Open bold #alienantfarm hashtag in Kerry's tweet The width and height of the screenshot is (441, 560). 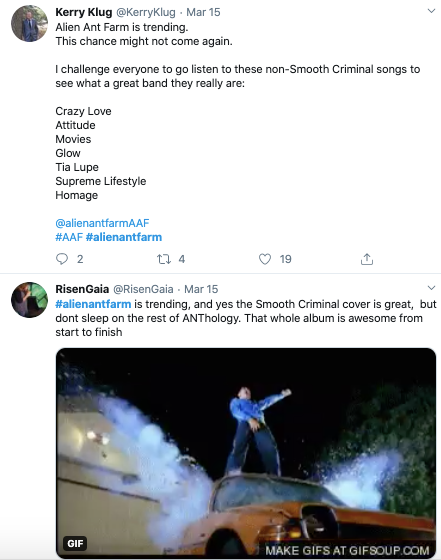124,237
